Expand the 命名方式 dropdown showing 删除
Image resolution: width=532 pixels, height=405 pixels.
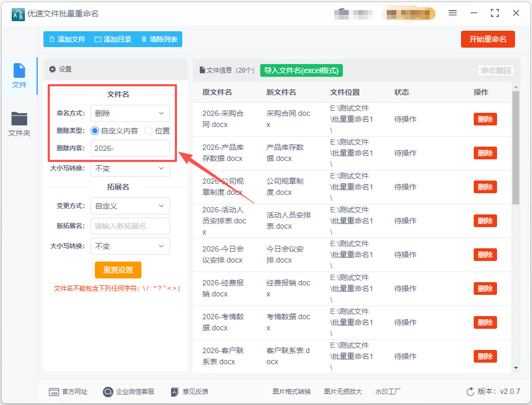[x=130, y=113]
